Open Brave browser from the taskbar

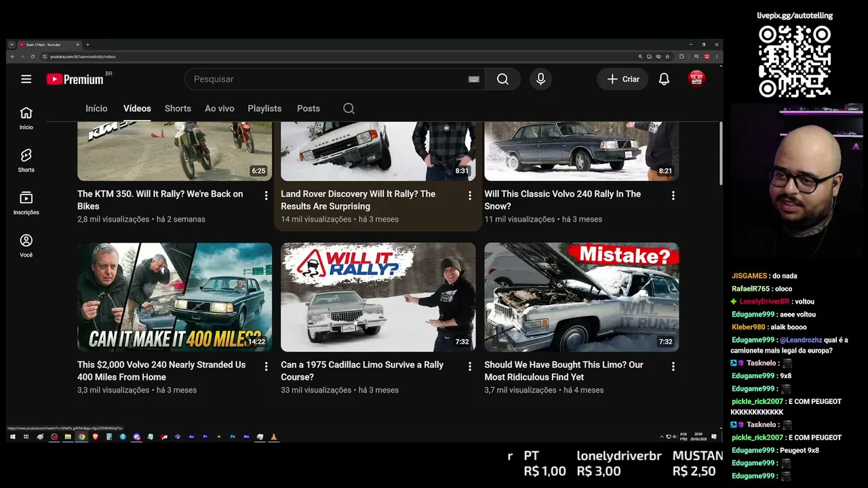coord(95,437)
